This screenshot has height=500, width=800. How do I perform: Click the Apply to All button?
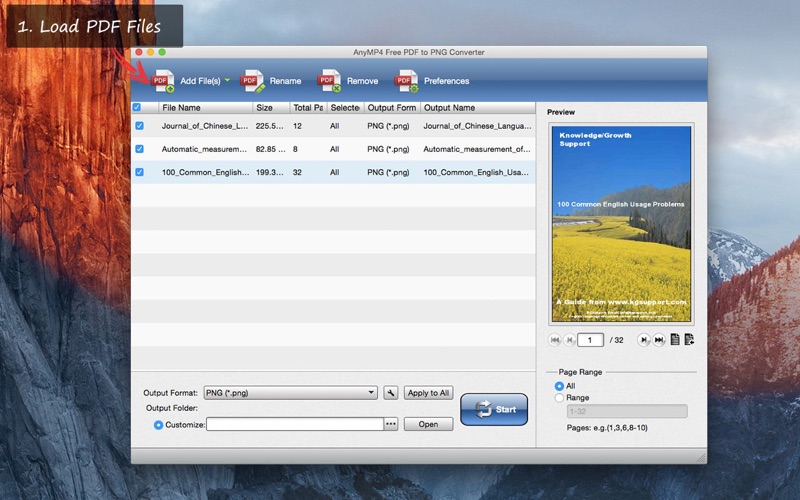(x=428, y=393)
